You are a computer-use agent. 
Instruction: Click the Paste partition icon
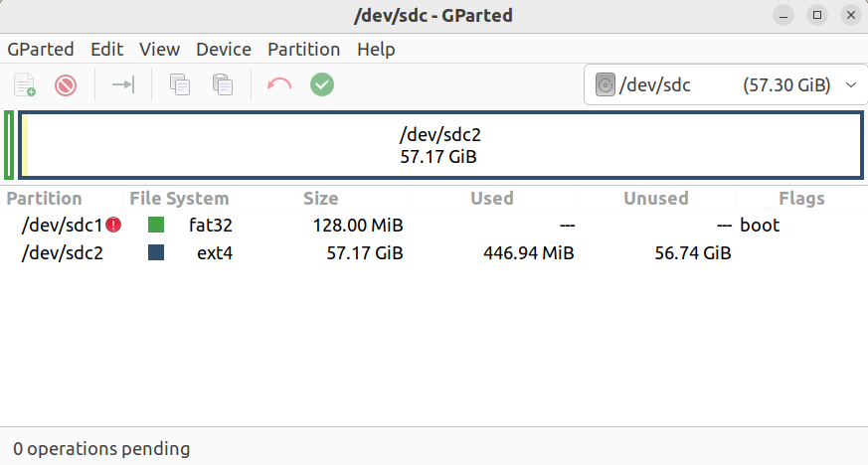pyautogui.click(x=223, y=85)
